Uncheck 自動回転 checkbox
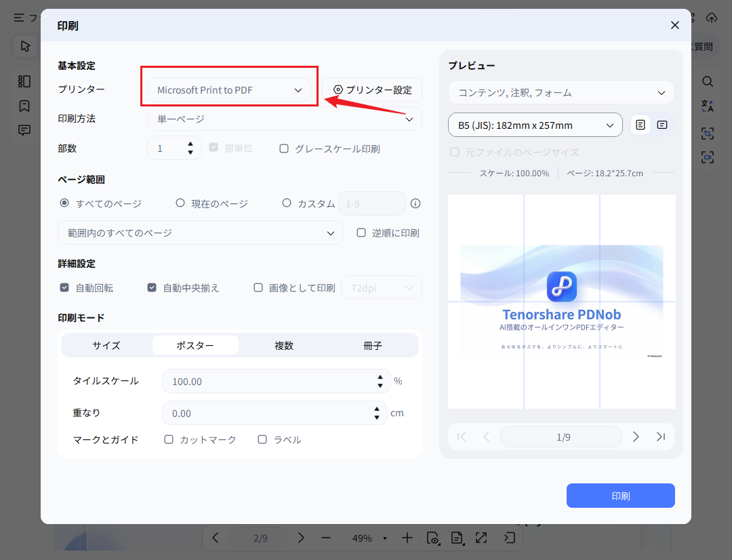 pyautogui.click(x=64, y=287)
